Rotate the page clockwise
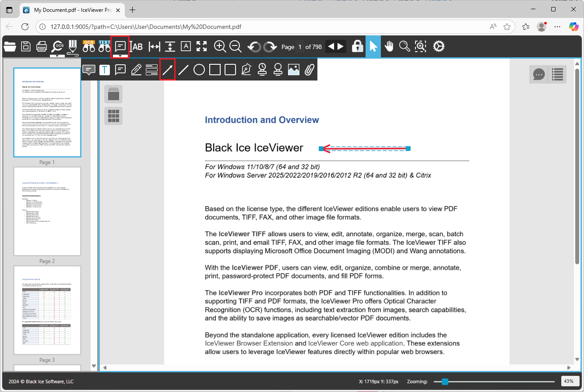The height and width of the screenshot is (392, 584). pyautogui.click(x=270, y=46)
